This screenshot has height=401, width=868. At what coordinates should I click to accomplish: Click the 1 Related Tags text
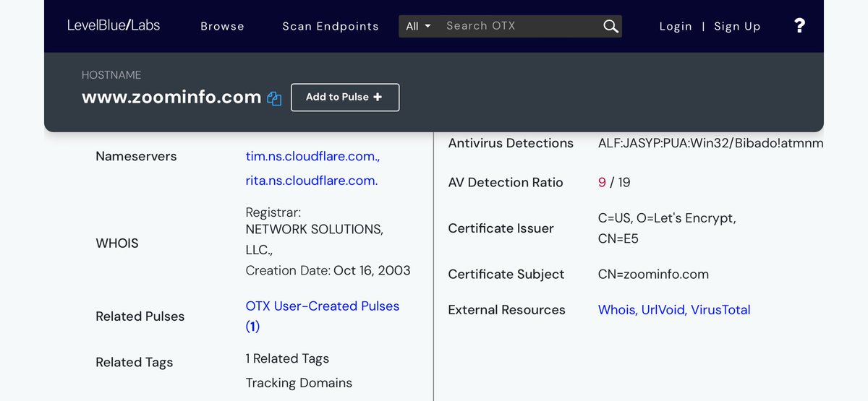(287, 358)
